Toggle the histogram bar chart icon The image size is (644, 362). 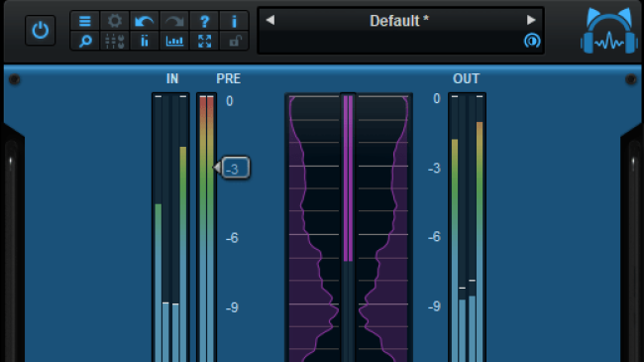[x=174, y=41]
